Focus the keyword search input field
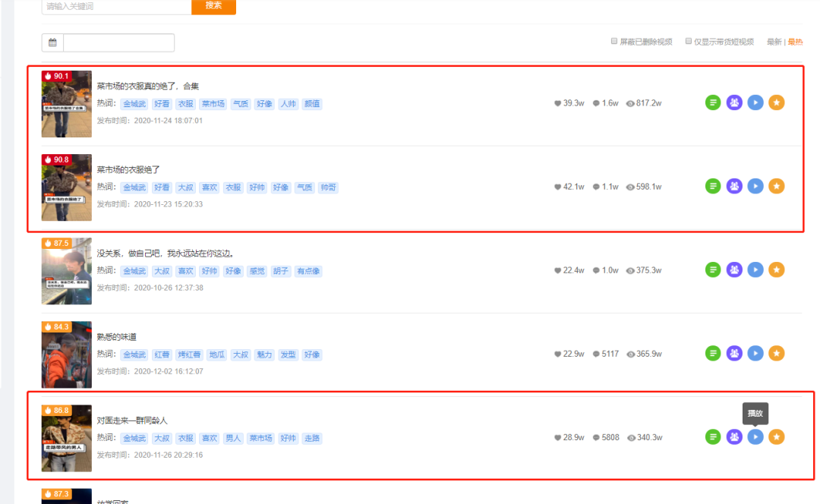Viewport: 820px width, 504px height. 117,6
